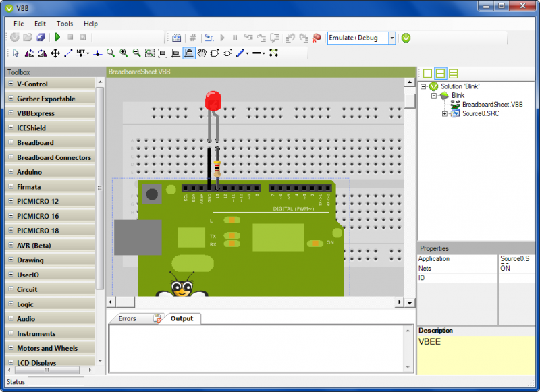Click the canvas vertical scrollbar thumb
The width and height of the screenshot is (540, 392).
410,101
